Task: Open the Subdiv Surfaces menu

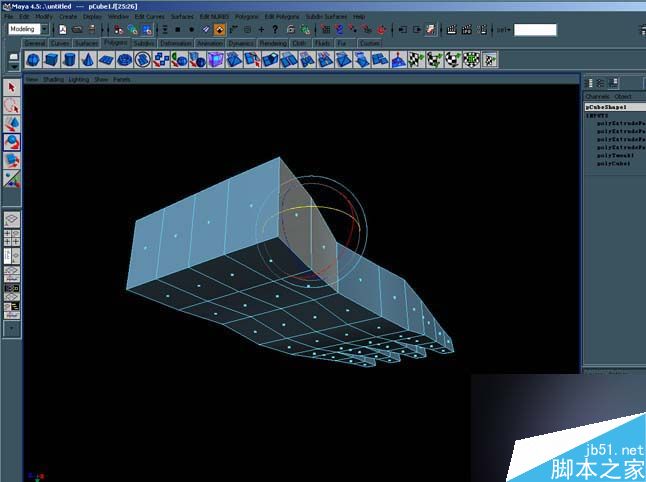Action: (x=326, y=17)
